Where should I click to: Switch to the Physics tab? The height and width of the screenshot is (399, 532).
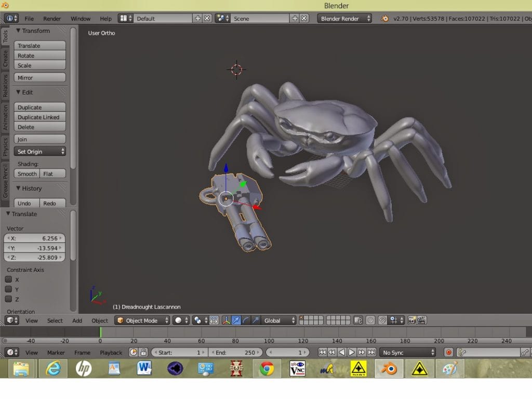pyautogui.click(x=5, y=147)
